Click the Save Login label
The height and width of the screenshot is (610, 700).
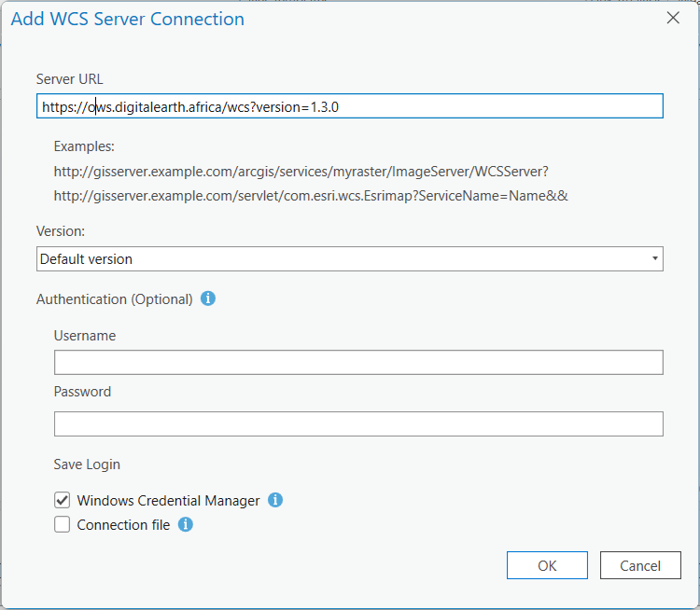pos(87,464)
